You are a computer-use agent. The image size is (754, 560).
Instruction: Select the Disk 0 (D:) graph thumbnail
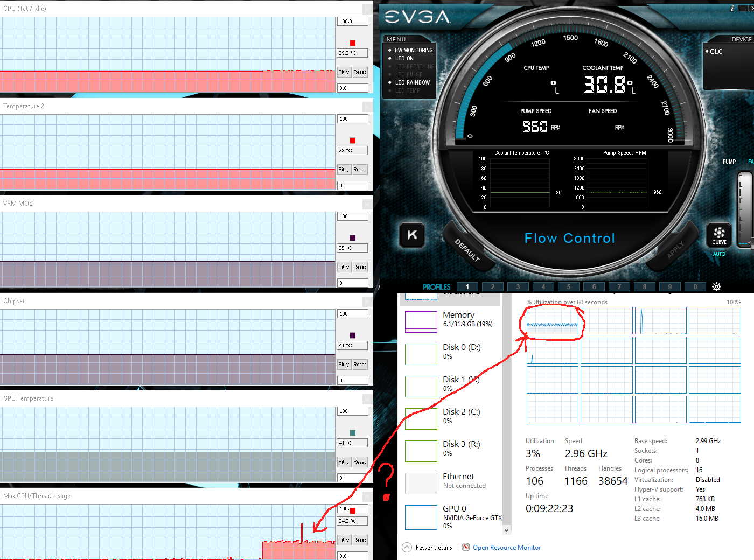(421, 354)
